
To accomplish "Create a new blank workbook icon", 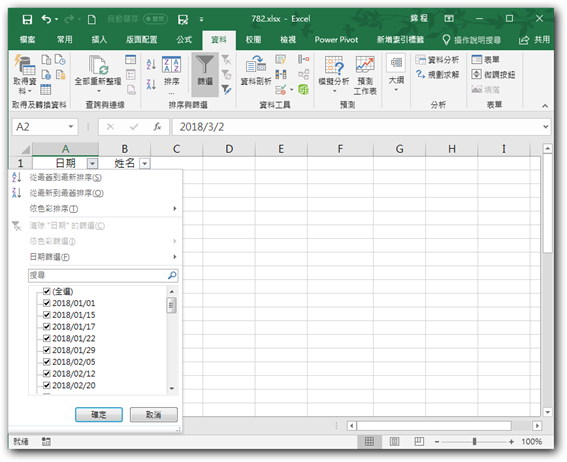I will 92,19.
